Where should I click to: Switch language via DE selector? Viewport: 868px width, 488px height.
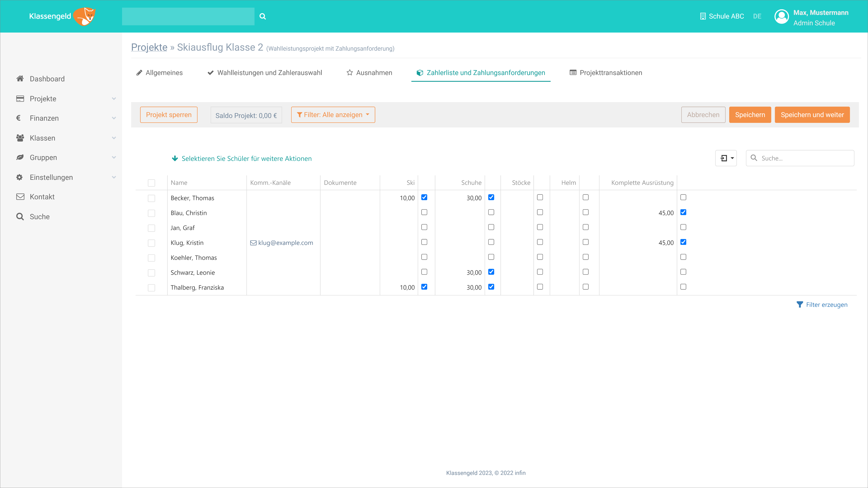tap(757, 16)
